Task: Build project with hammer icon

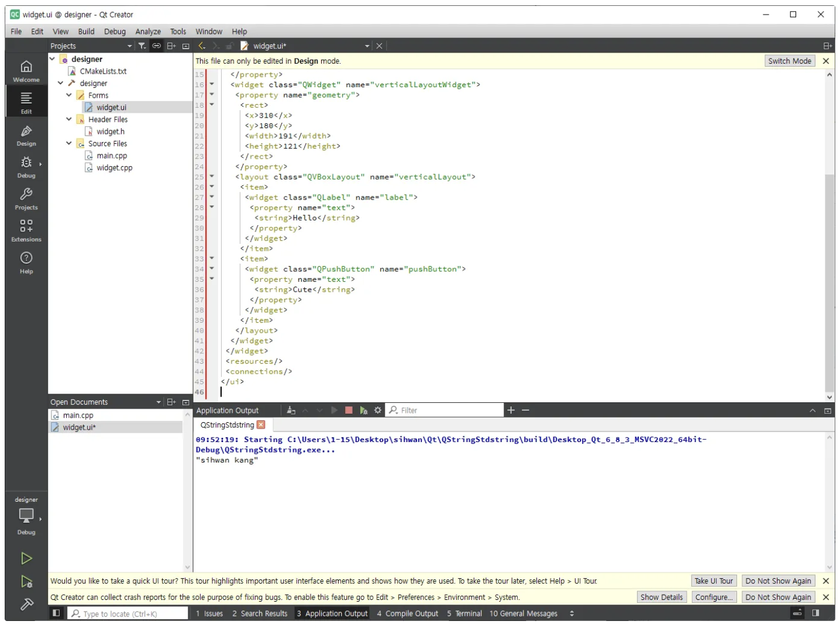Action: click(26, 605)
